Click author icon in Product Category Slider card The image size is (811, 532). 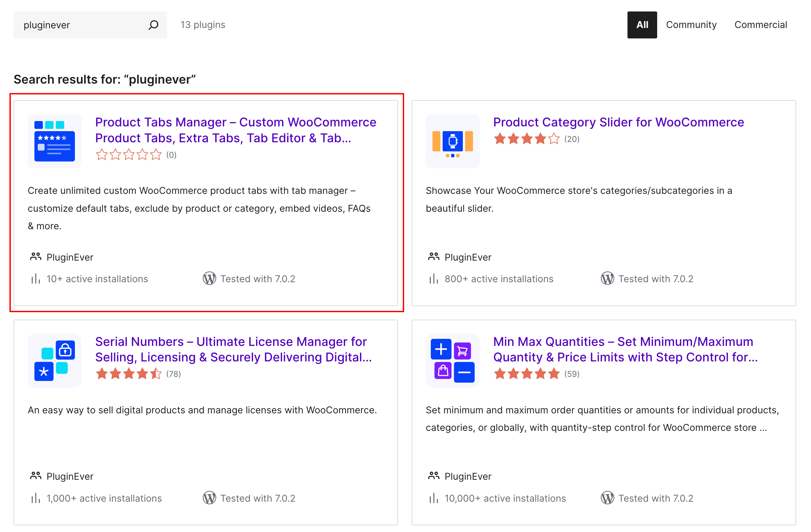click(x=434, y=257)
